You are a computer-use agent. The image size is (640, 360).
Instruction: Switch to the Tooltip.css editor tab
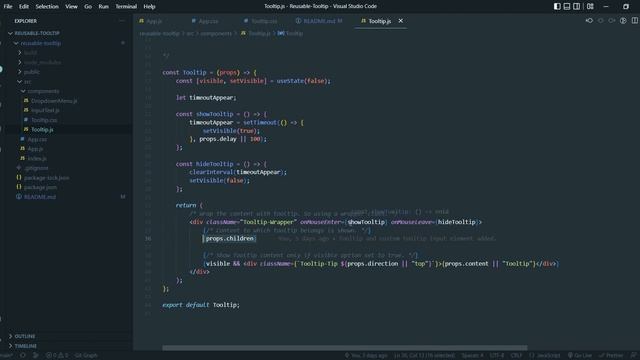[x=264, y=21]
